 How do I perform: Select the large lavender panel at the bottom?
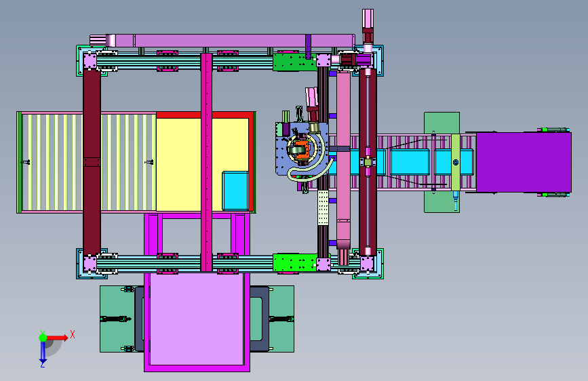coord(197,319)
